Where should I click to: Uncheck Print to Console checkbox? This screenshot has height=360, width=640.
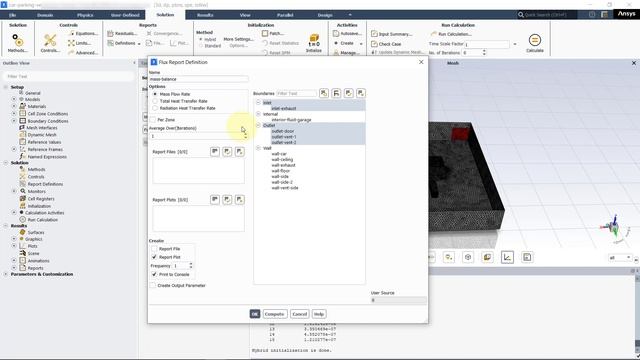154,274
